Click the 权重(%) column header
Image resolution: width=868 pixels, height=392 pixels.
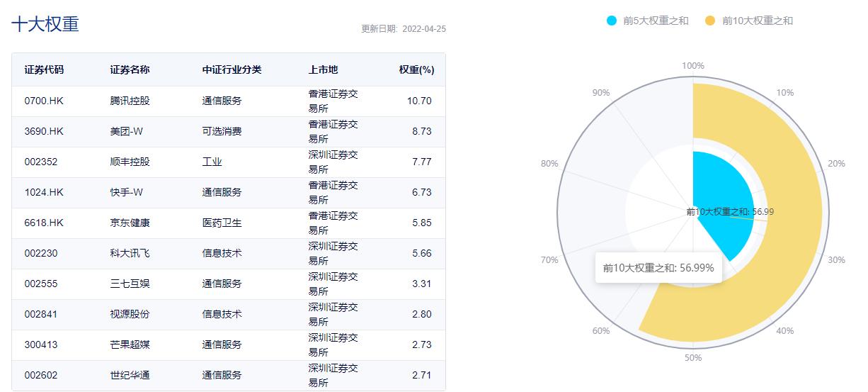(x=416, y=69)
